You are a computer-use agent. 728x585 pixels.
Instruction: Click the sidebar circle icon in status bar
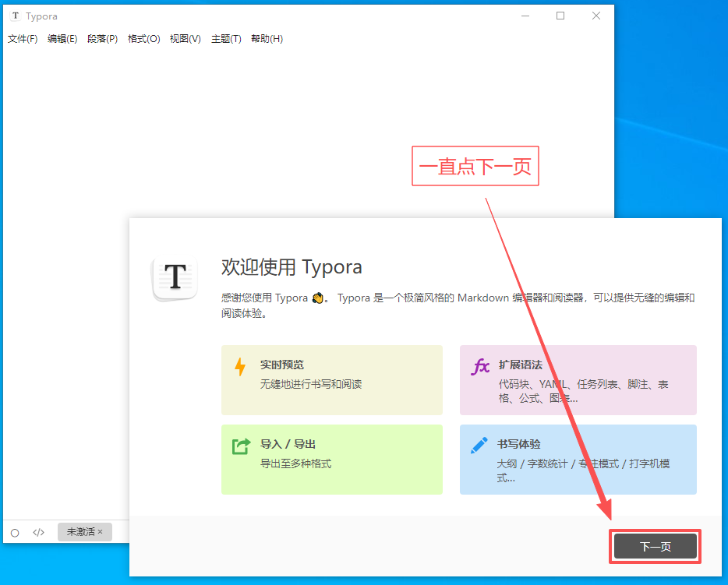(15, 533)
